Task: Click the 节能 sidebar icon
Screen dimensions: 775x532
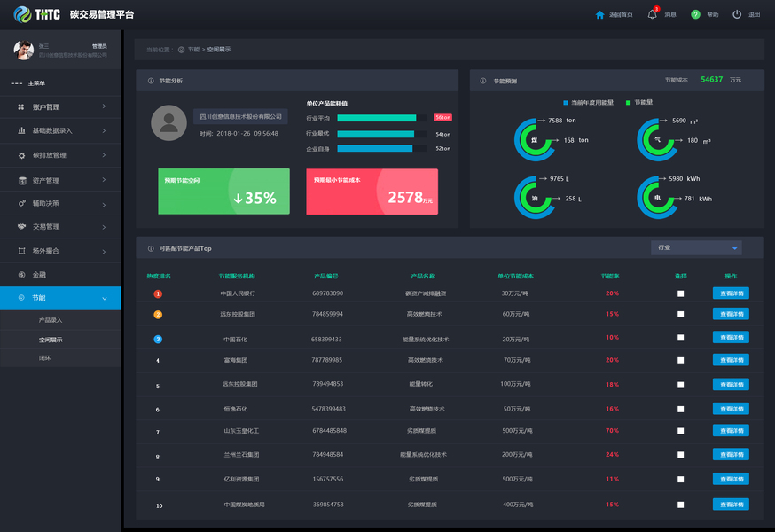Action: (x=21, y=298)
